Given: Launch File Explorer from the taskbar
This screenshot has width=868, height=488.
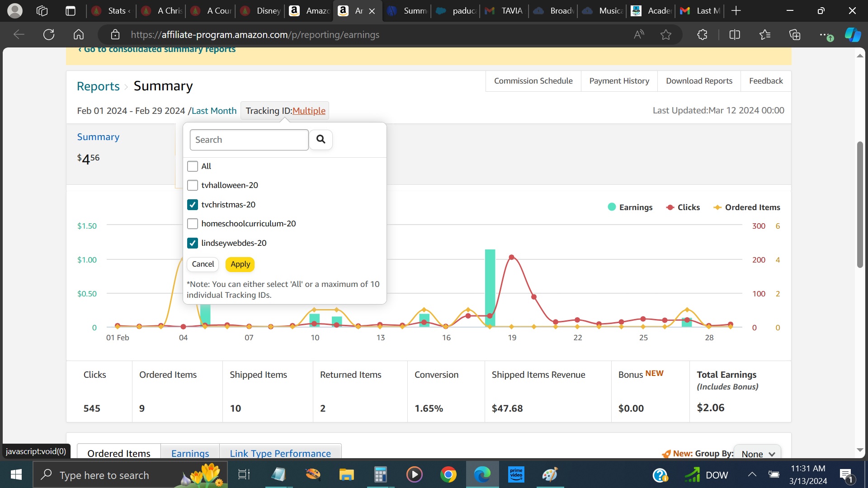Looking at the screenshot, I should [x=346, y=474].
